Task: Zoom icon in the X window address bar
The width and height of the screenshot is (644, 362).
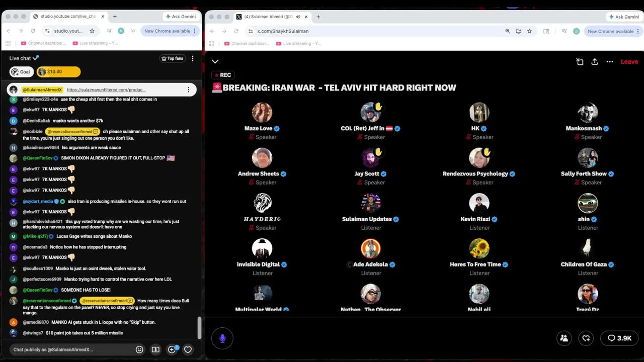Action: [508, 31]
